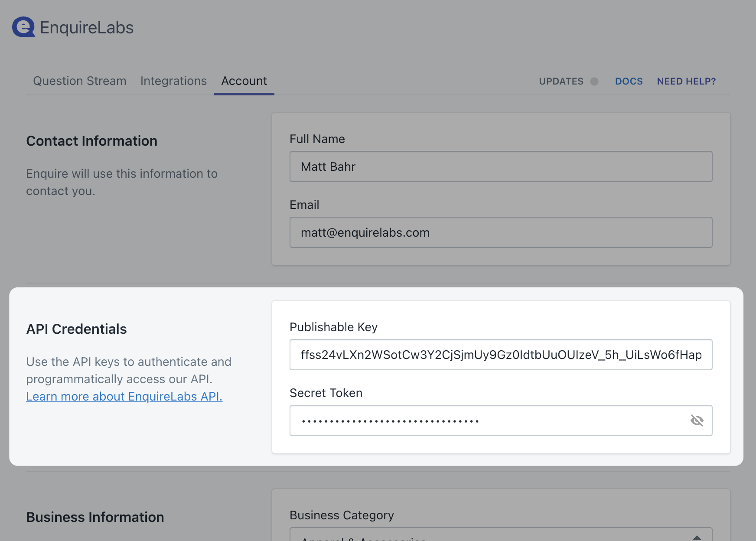Image resolution: width=756 pixels, height=541 pixels.
Task: Click the eye icon in Secret Token field
Action: pyautogui.click(x=698, y=420)
